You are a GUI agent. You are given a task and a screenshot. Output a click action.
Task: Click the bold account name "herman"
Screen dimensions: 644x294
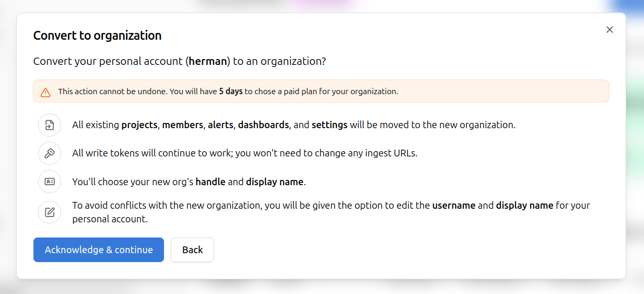point(208,61)
